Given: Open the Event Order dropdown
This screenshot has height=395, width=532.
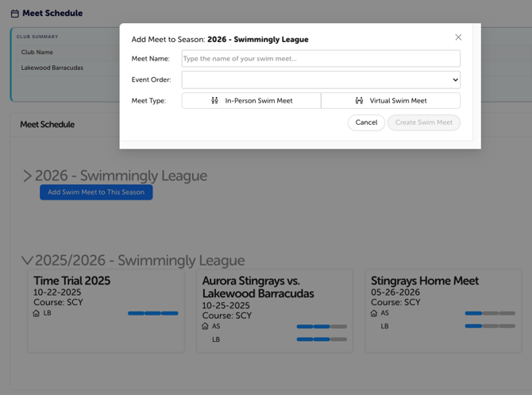Looking at the screenshot, I should [x=321, y=79].
